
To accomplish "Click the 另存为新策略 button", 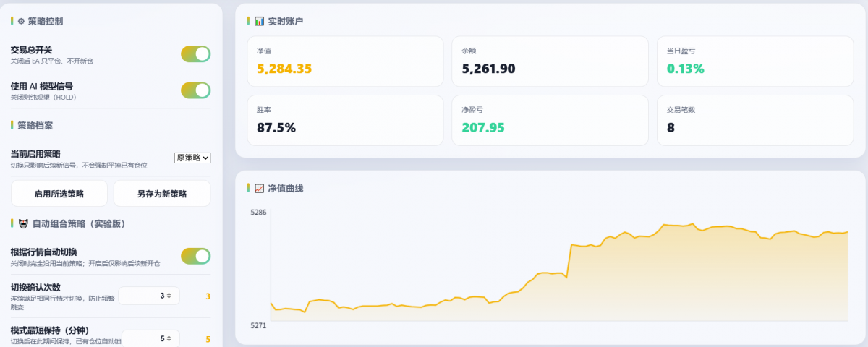I will point(162,194).
